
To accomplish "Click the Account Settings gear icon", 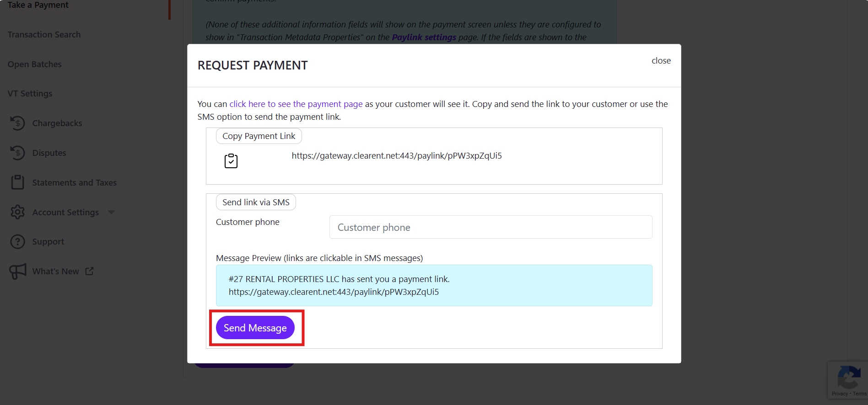I will [17, 212].
